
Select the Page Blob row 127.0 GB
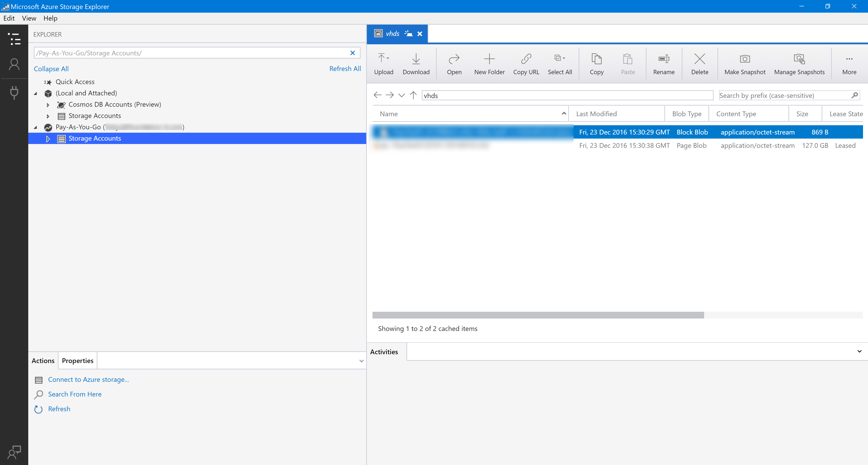click(617, 145)
